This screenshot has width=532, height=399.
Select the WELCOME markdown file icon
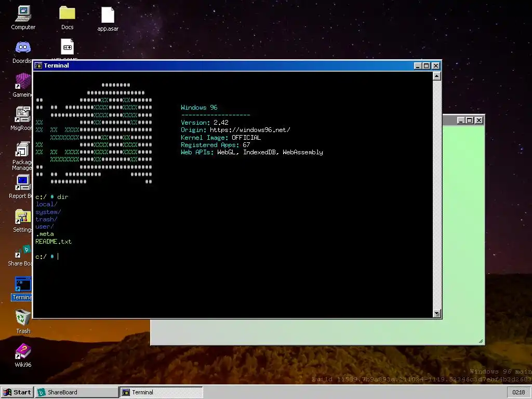67,46
